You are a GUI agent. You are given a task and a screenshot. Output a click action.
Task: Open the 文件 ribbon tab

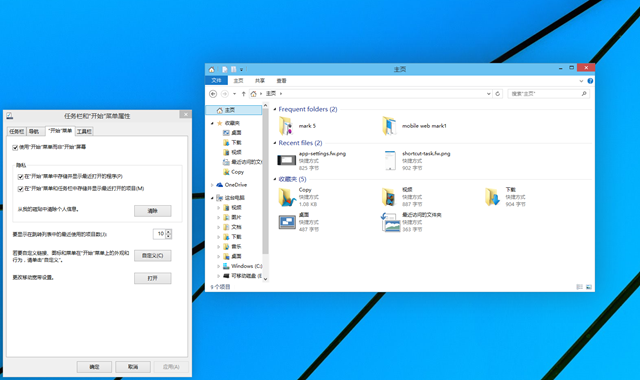pyautogui.click(x=216, y=81)
